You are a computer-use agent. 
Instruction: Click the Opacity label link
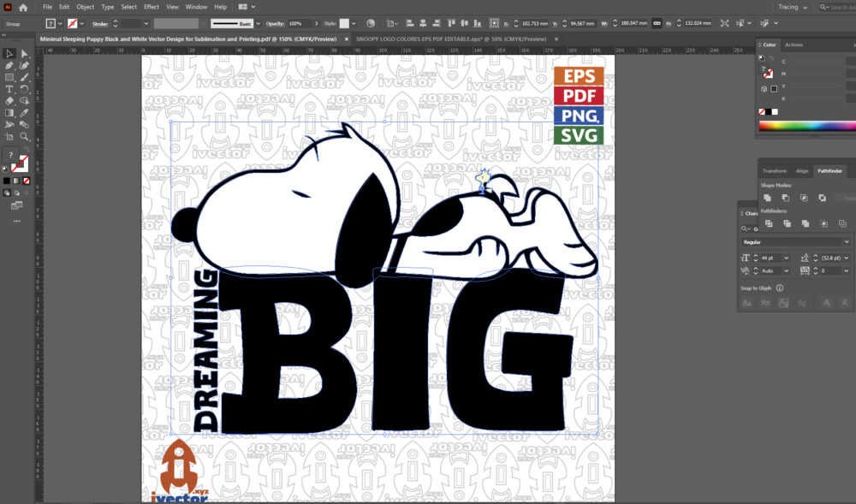(x=275, y=24)
